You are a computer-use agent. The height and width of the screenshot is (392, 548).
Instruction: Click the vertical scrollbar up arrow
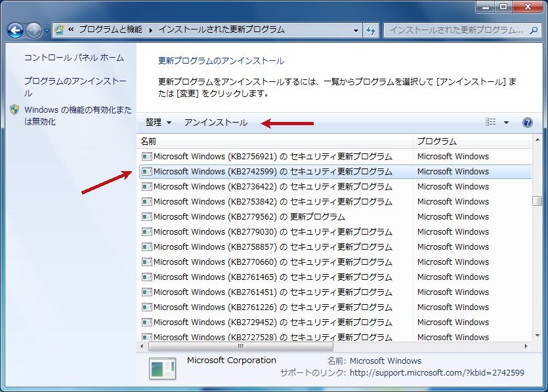(537, 140)
